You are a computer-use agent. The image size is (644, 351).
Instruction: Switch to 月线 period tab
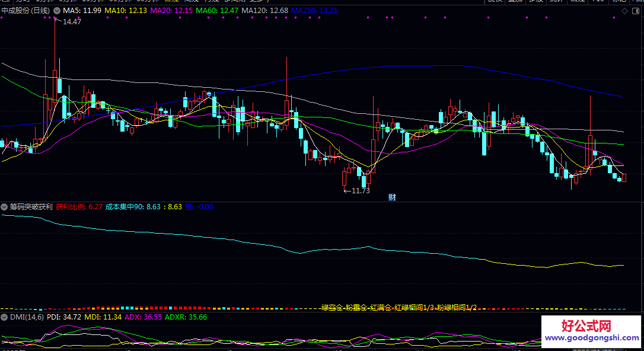[x=212, y=1]
